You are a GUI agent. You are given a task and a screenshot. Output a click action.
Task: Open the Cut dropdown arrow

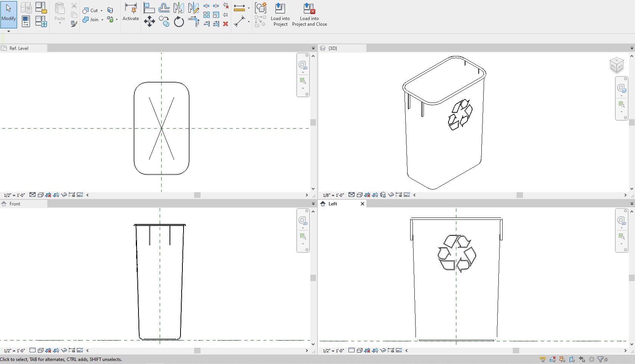pyautogui.click(x=101, y=10)
